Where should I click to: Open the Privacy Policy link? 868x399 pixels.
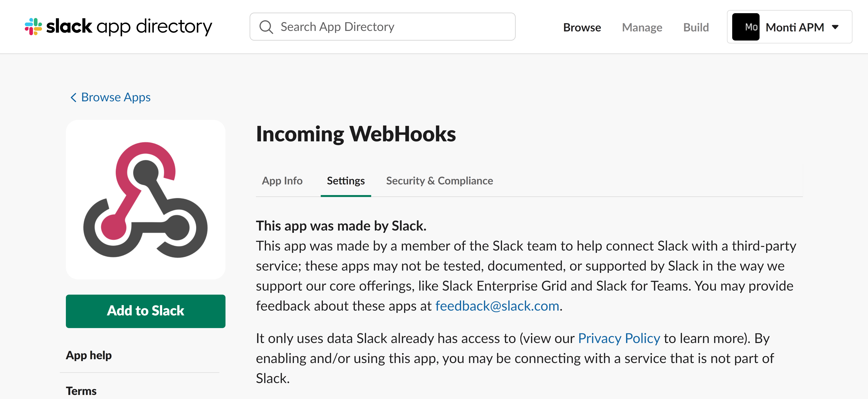[x=619, y=338]
